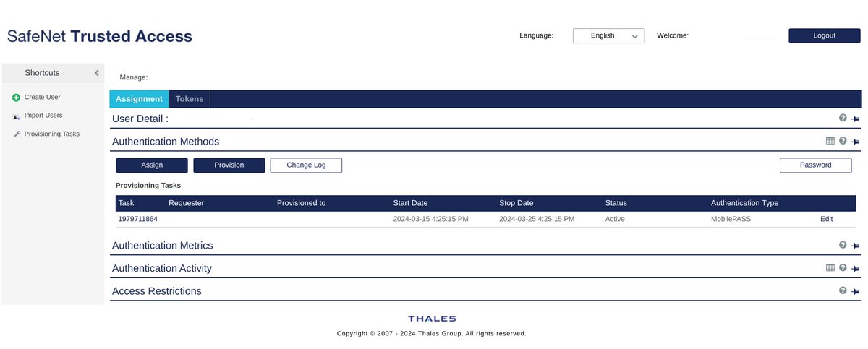Expand the Access Restrictions section
Viewport: 868px width, 349px height.
[x=157, y=291]
